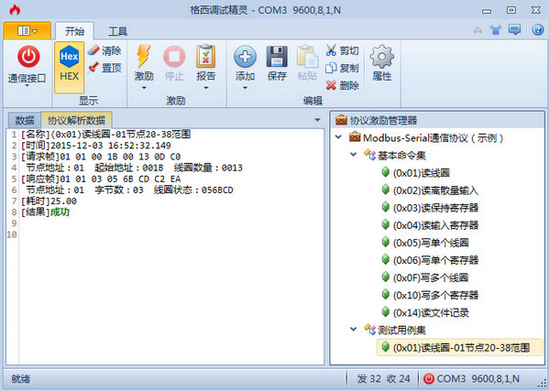Viewport: 550px width, 391px height.
Task: Click the 协议激励管理器 panel header icon
Action: [341, 120]
